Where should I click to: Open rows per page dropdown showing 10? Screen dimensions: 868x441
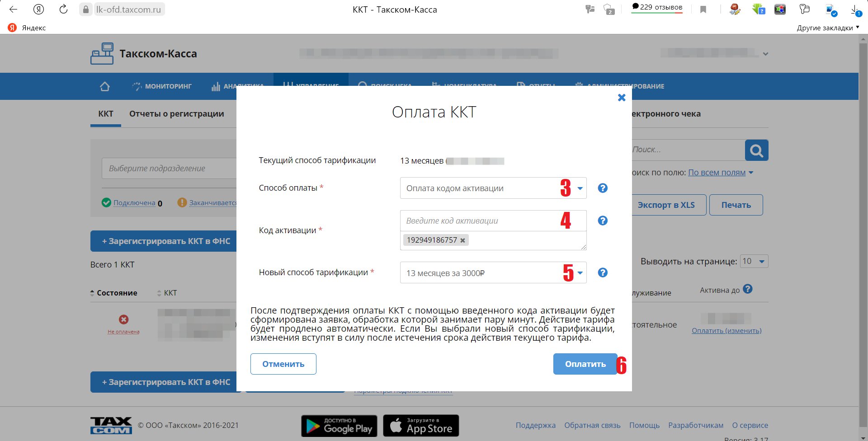point(754,261)
